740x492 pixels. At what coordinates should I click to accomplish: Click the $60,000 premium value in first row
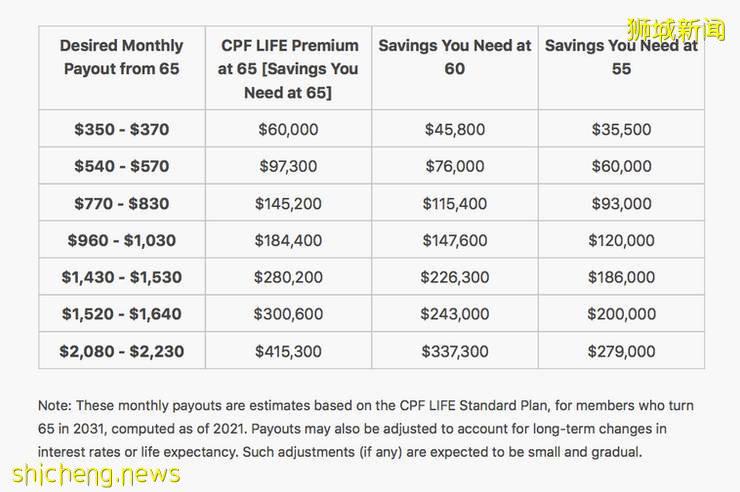[288, 129]
